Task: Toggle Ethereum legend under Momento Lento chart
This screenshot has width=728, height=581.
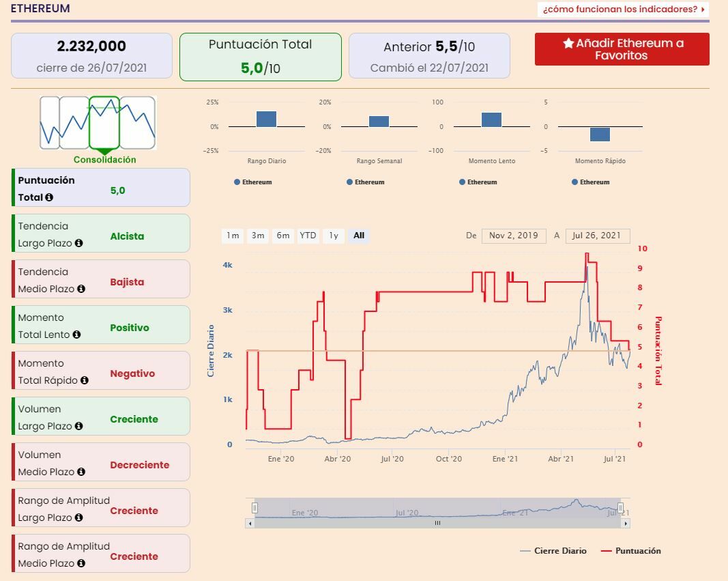Action: (x=478, y=182)
